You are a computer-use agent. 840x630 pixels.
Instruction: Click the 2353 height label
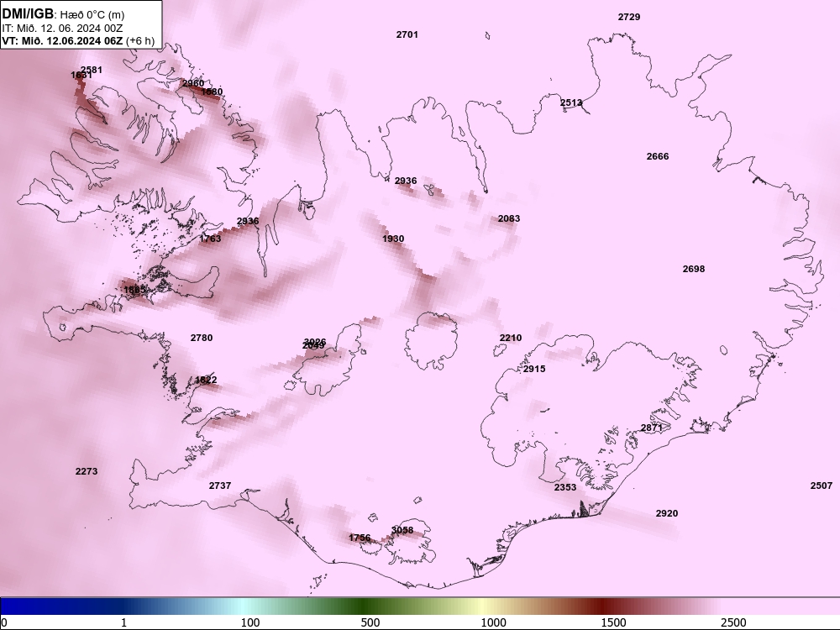(x=565, y=487)
